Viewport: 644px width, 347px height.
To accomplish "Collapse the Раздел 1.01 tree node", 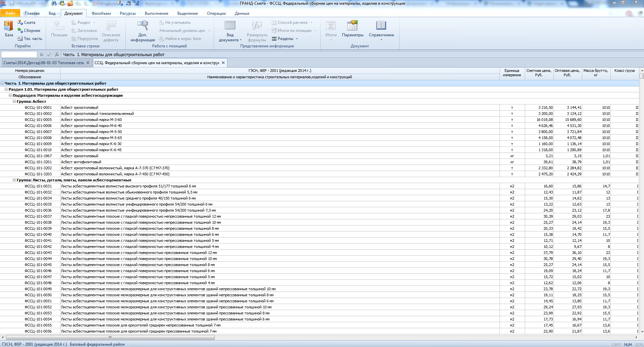I will 6,89.
